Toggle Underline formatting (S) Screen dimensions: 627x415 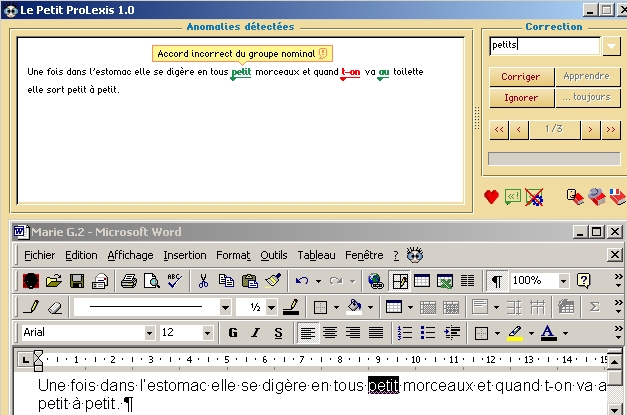(278, 333)
